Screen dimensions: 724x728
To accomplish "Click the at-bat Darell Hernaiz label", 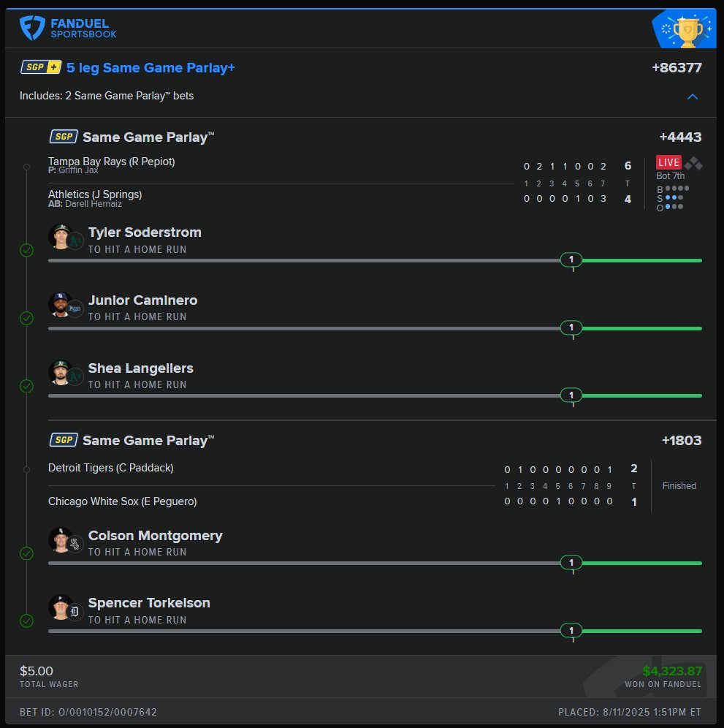I will [85, 204].
